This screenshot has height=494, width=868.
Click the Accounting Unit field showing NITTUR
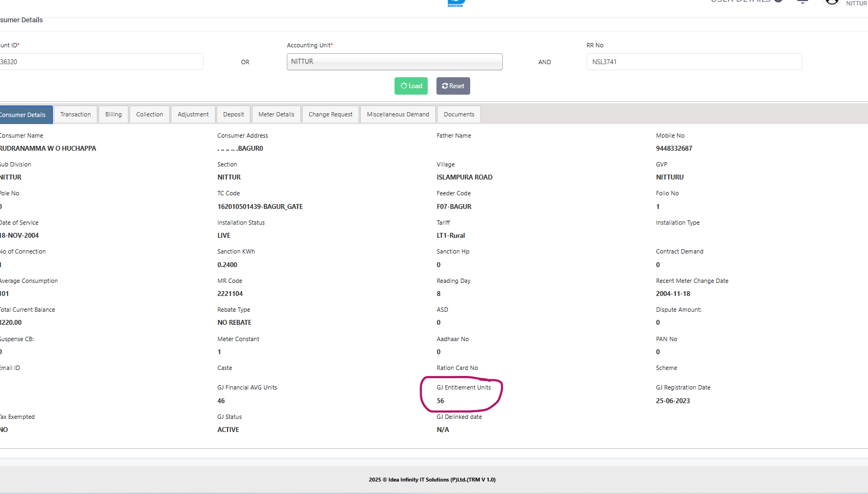coord(395,61)
